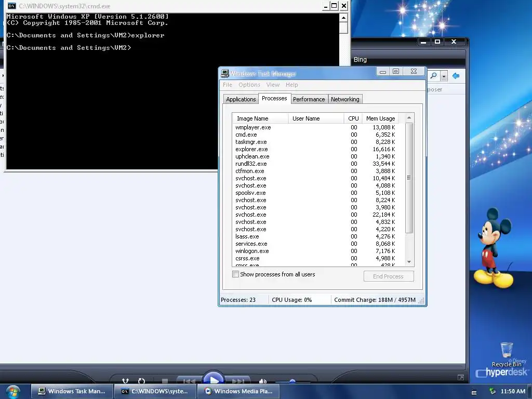Maximize the cmd.exe window
532x399 pixels.
334,6
